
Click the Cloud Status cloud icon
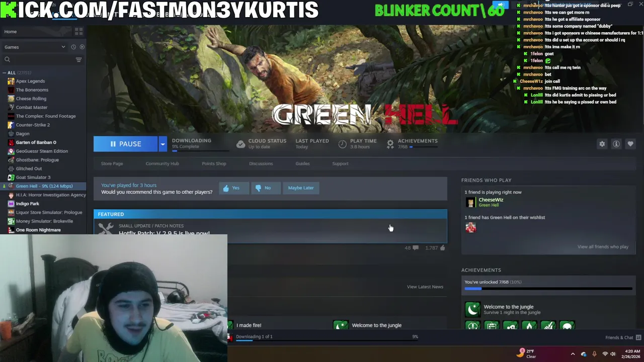click(240, 144)
